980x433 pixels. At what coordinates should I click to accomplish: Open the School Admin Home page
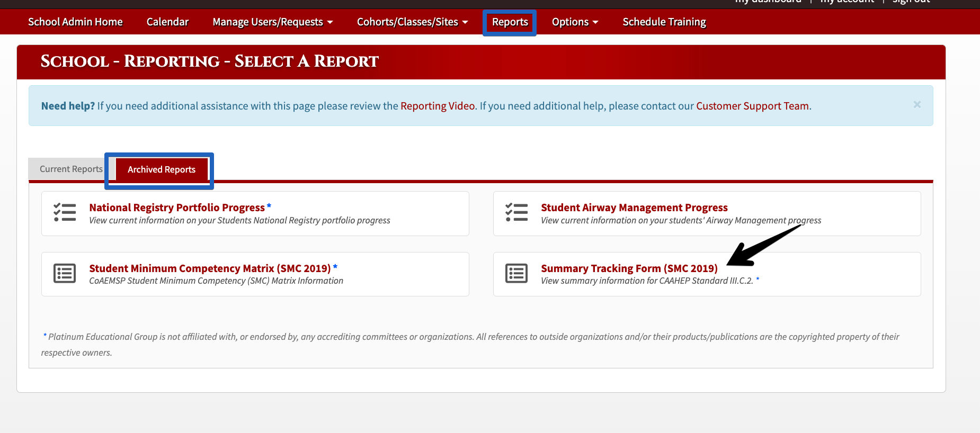coord(75,22)
